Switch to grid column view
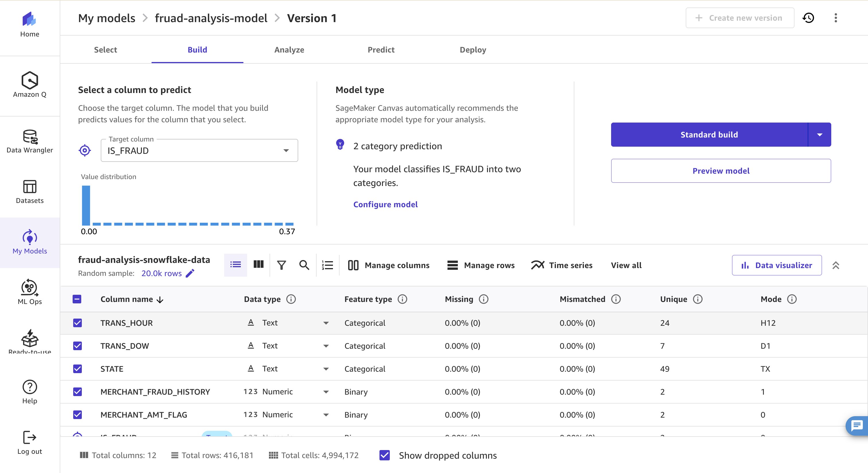Screen dimensions: 868x473 pyautogui.click(x=258, y=265)
